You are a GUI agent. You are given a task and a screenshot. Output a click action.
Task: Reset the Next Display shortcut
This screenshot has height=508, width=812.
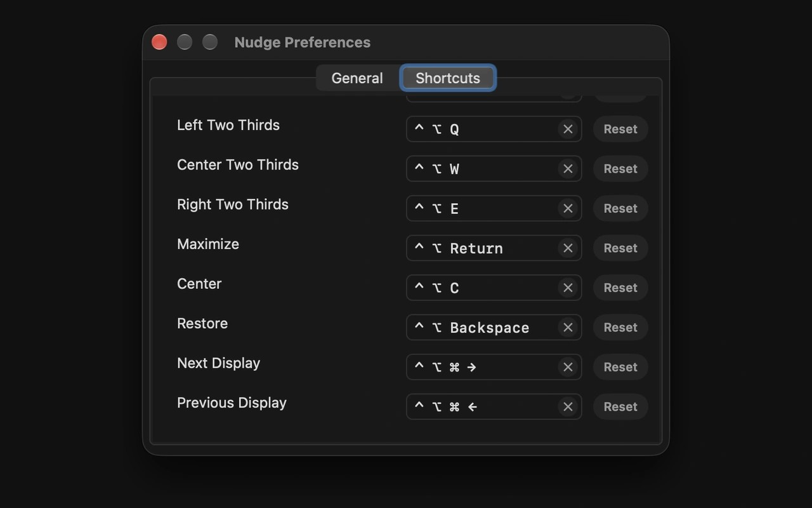(x=620, y=367)
